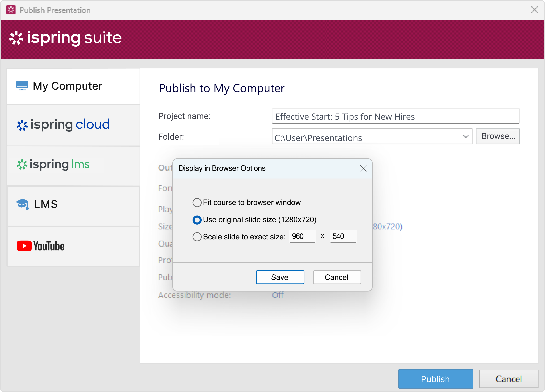Click the iSpring Cloud asterisk icon
This screenshot has height=392, width=545.
22,125
